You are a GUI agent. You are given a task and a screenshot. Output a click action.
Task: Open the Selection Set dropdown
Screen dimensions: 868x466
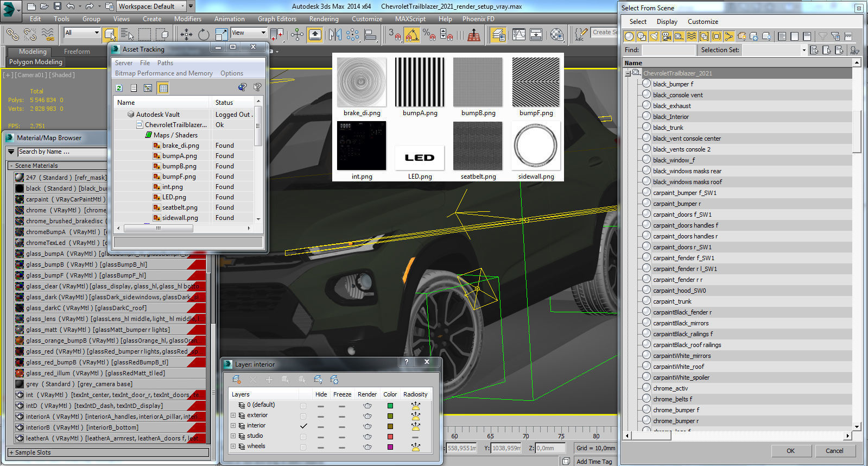tap(775, 50)
